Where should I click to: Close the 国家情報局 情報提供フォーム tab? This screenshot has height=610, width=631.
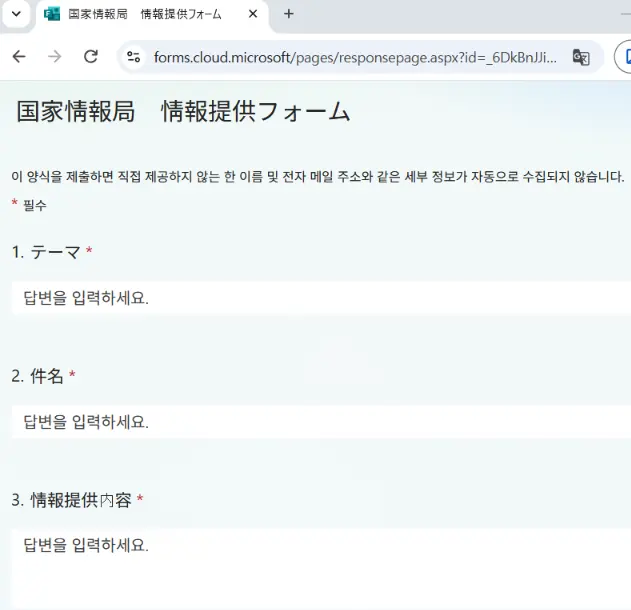pyautogui.click(x=253, y=14)
